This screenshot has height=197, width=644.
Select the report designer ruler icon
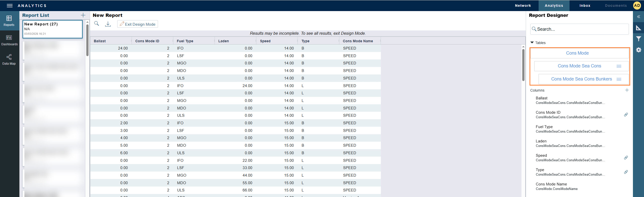tap(638, 28)
